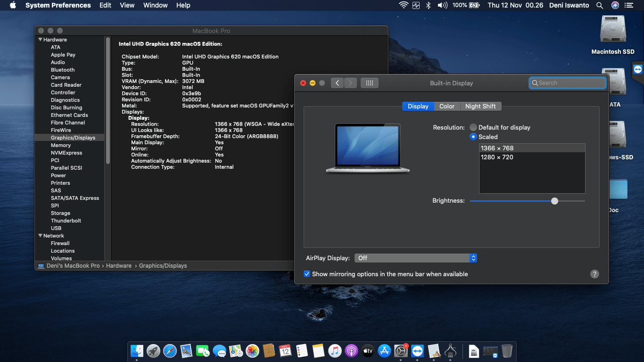Switch to the Night Shift tab

(480, 106)
